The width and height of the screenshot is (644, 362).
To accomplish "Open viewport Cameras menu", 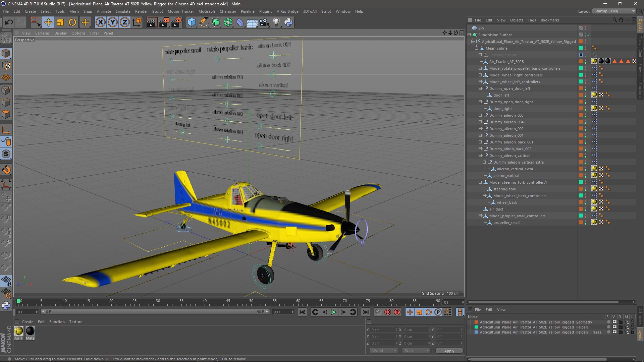I will point(42,33).
